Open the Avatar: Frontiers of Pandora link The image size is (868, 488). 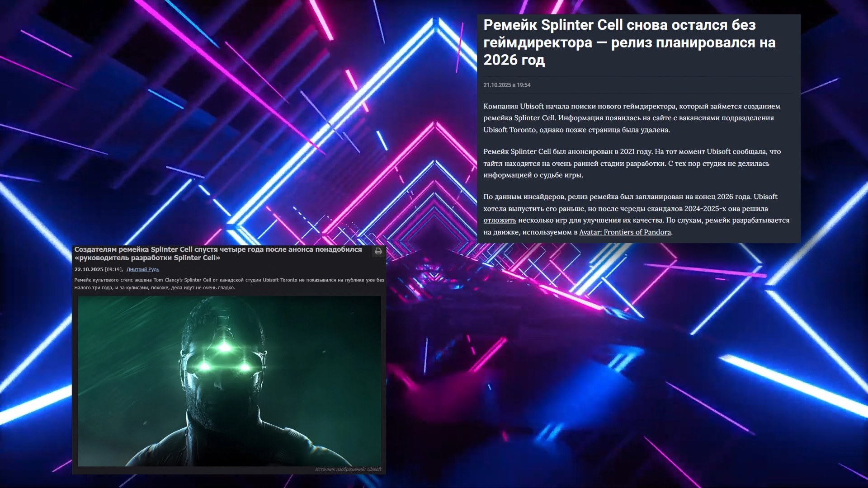pos(624,232)
